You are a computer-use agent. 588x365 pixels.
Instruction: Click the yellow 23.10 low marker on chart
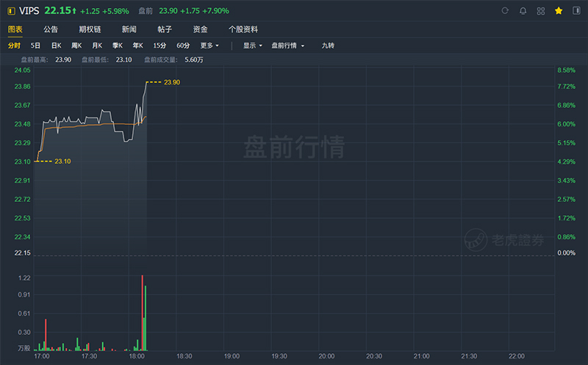point(62,161)
